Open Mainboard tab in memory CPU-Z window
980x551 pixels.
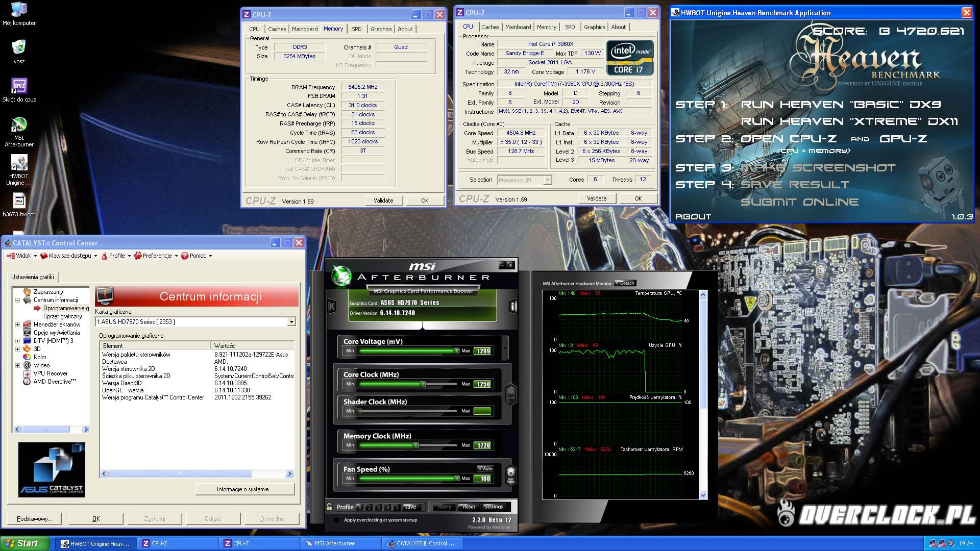[x=305, y=29]
